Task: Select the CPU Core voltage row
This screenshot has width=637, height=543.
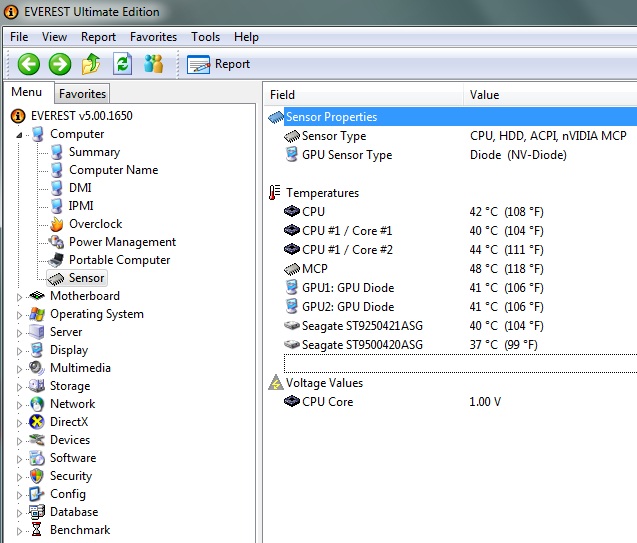Action: (460, 402)
